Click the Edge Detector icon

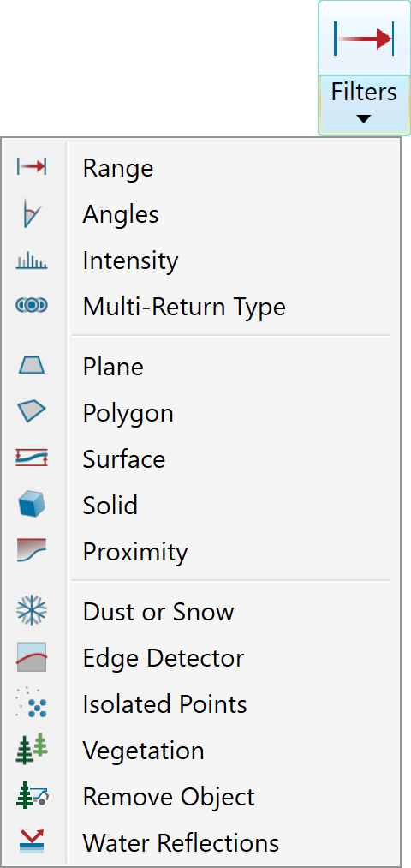point(32,657)
